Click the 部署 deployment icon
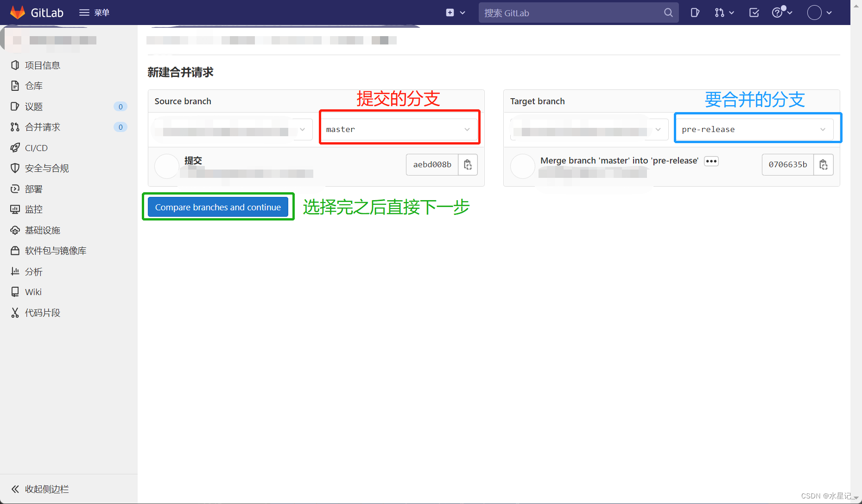The height and width of the screenshot is (504, 862). coord(15,189)
